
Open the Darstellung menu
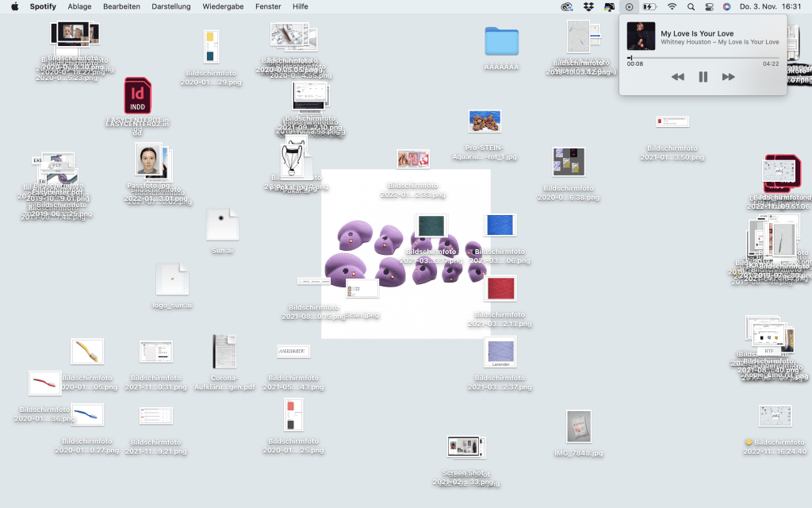[x=171, y=6]
